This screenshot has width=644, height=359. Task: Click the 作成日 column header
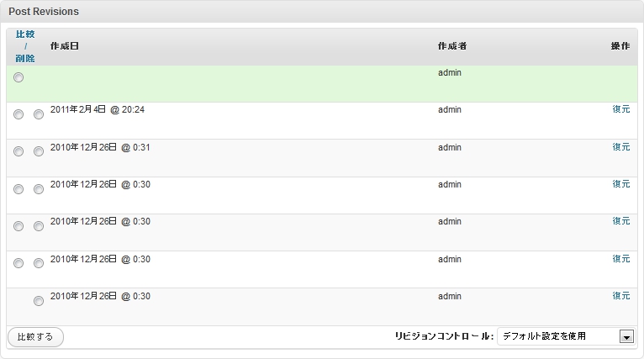click(64, 45)
